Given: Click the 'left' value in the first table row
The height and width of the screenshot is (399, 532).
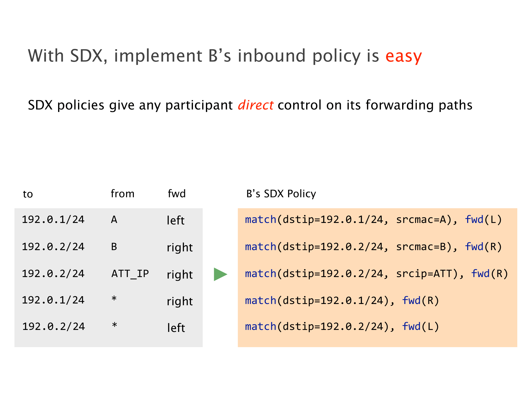Looking at the screenshot, I should click(176, 220).
